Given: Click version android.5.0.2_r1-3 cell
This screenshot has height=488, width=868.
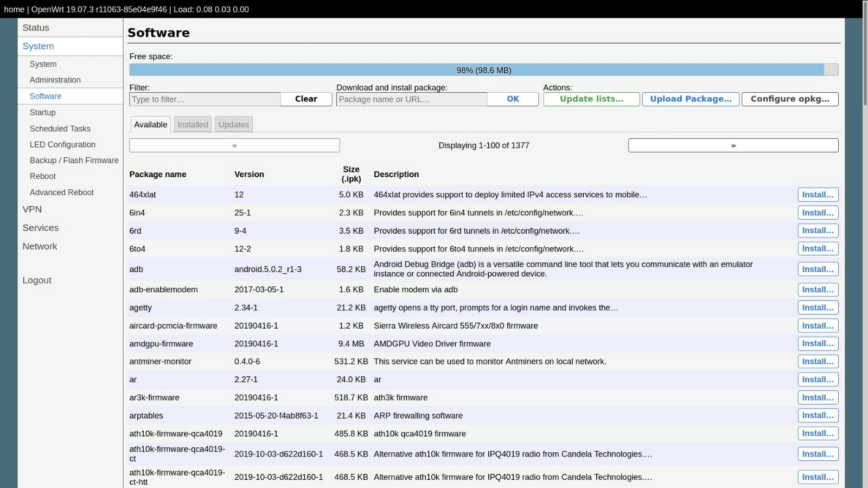Looking at the screenshot, I should 268,269.
